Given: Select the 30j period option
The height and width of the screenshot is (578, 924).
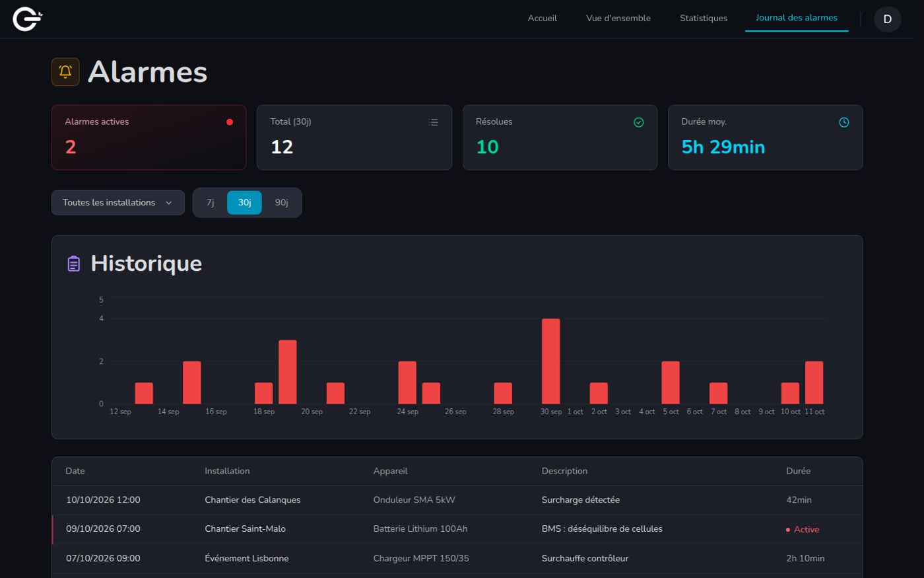Looking at the screenshot, I should click(x=244, y=203).
